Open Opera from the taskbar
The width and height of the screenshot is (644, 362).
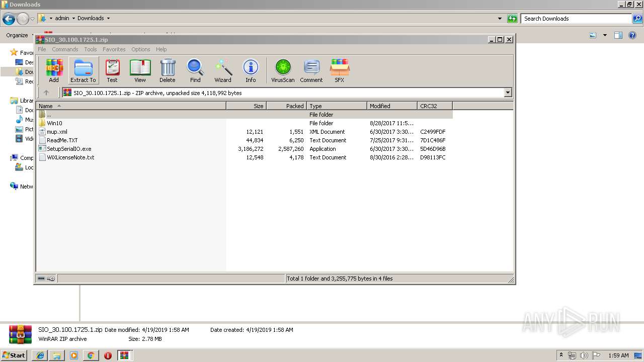tap(108, 355)
